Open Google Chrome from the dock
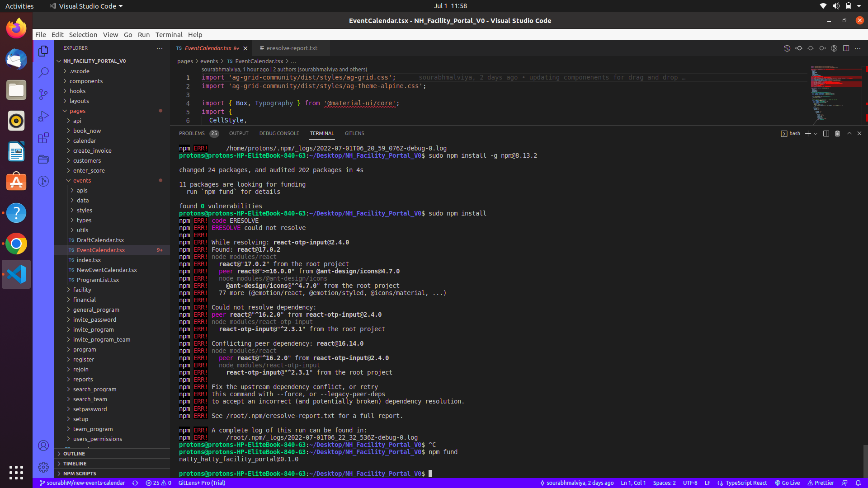This screenshot has width=868, height=488. [16, 244]
